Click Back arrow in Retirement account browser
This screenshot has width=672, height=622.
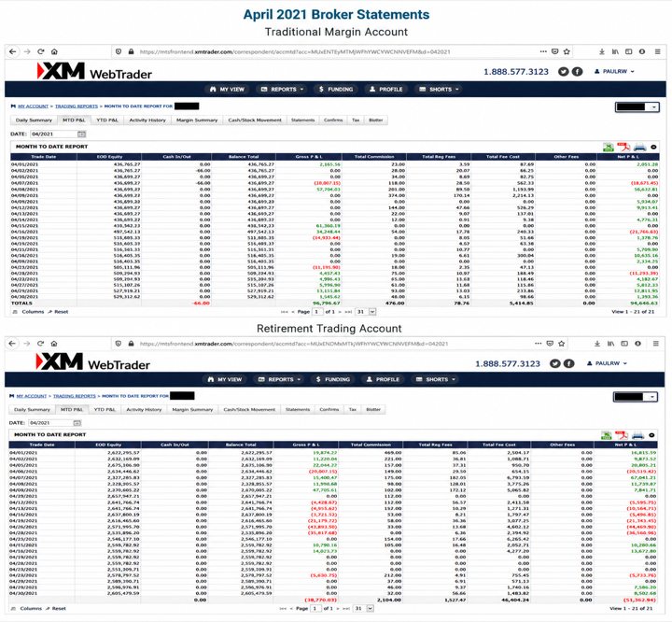click(12, 343)
